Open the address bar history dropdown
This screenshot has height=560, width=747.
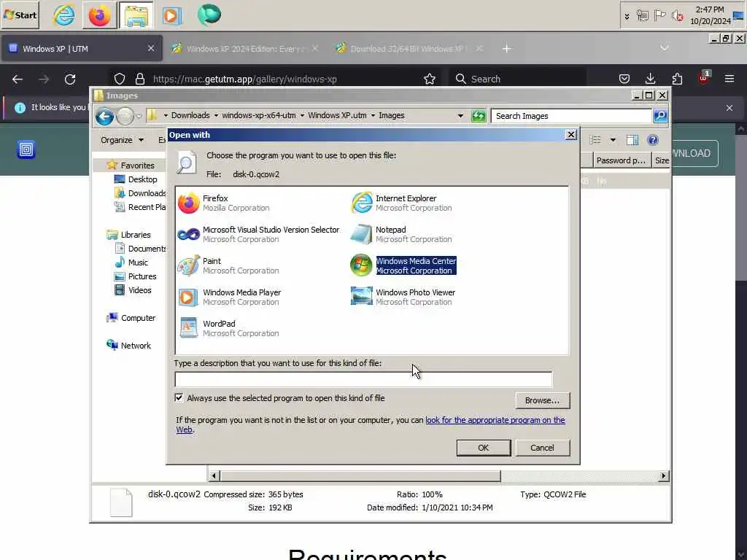460,116
